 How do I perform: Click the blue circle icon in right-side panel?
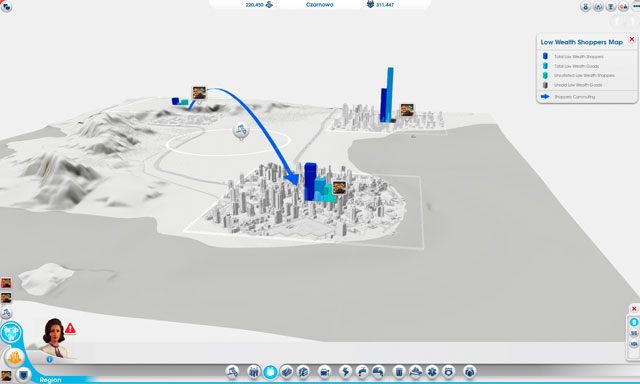[x=634, y=322]
